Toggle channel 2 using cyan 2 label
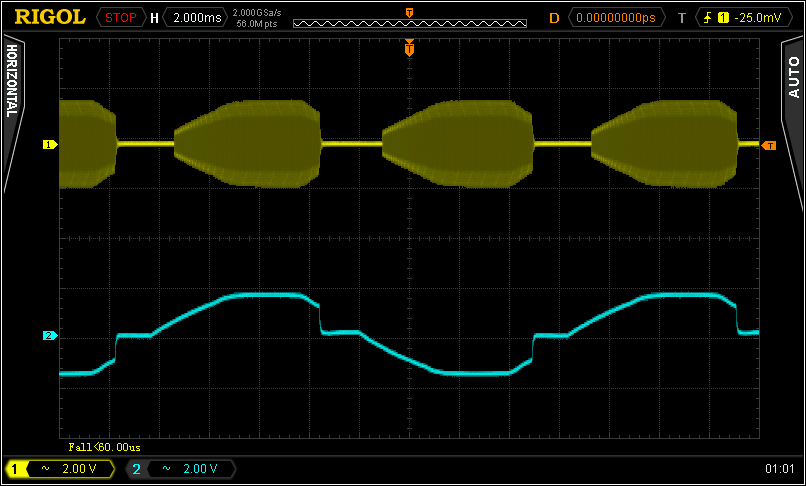Screen dimensions: 806x486 click(136, 468)
